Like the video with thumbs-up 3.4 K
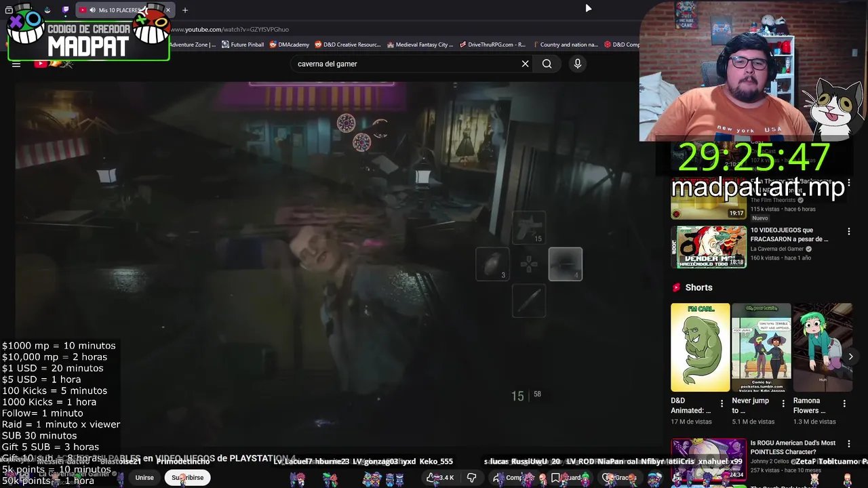 coord(440,478)
